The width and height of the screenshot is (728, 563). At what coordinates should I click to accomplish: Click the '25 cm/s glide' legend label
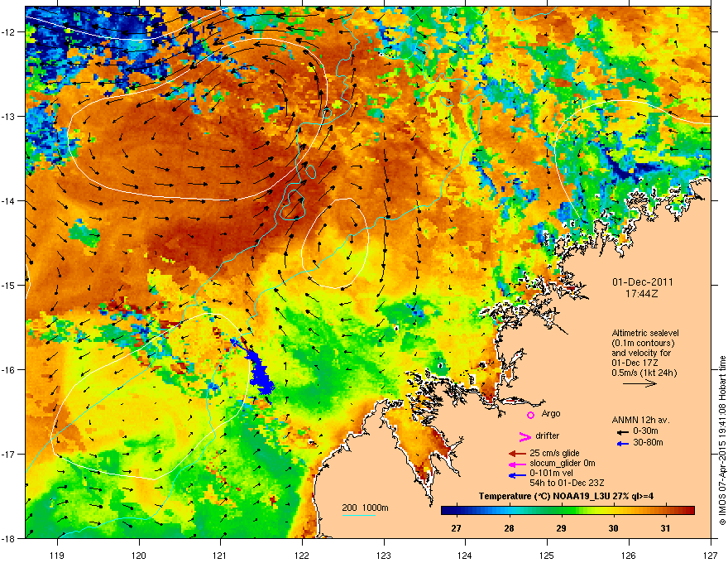(554, 453)
